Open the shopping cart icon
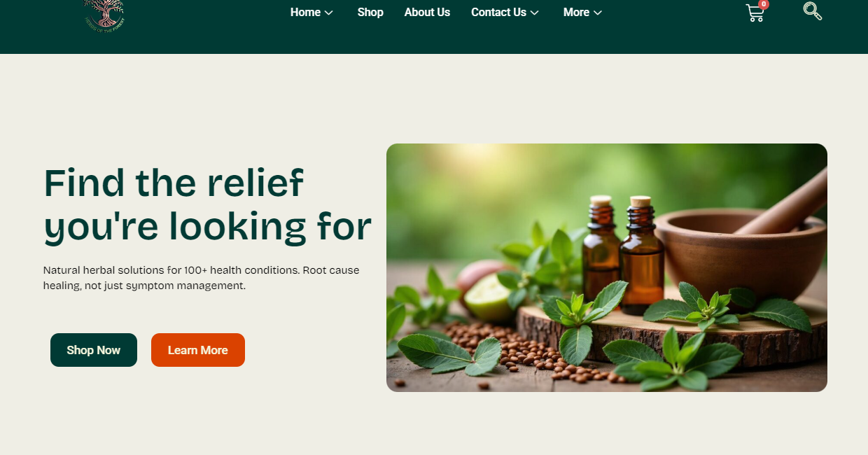Viewport: 868px width, 455px height. 755,13
